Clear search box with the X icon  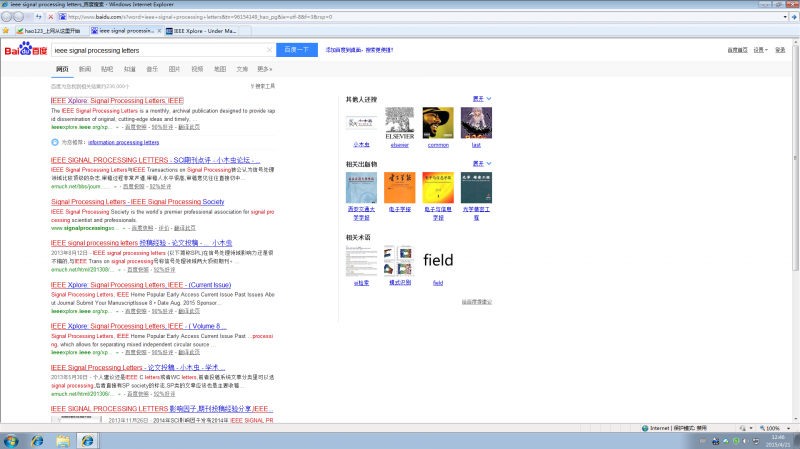269,50
